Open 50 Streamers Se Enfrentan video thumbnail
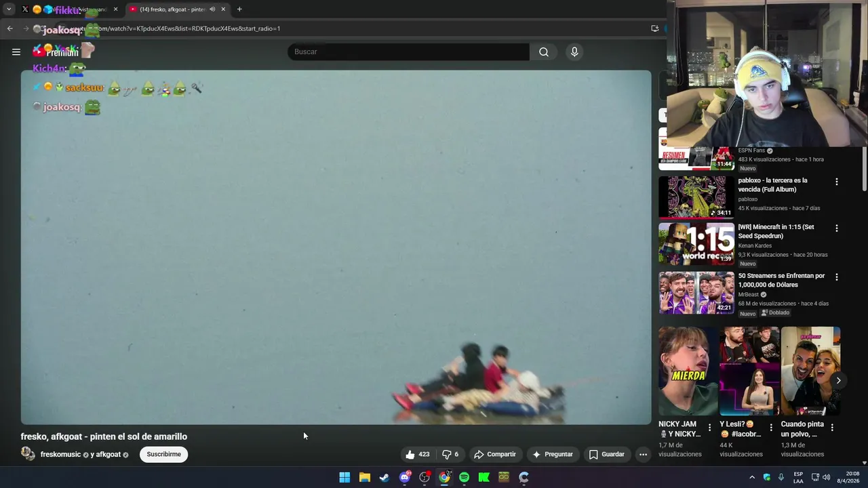The width and height of the screenshot is (868, 488). pos(696,292)
